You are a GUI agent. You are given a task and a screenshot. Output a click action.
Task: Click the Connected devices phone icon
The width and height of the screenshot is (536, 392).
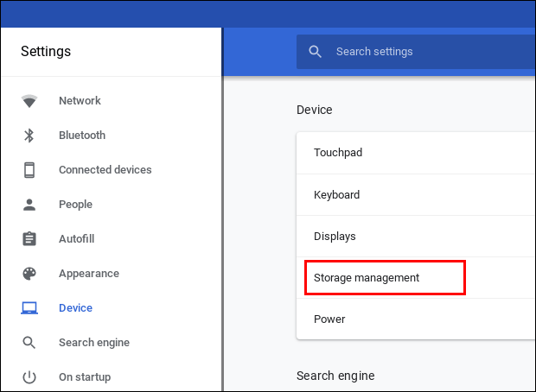tap(29, 170)
